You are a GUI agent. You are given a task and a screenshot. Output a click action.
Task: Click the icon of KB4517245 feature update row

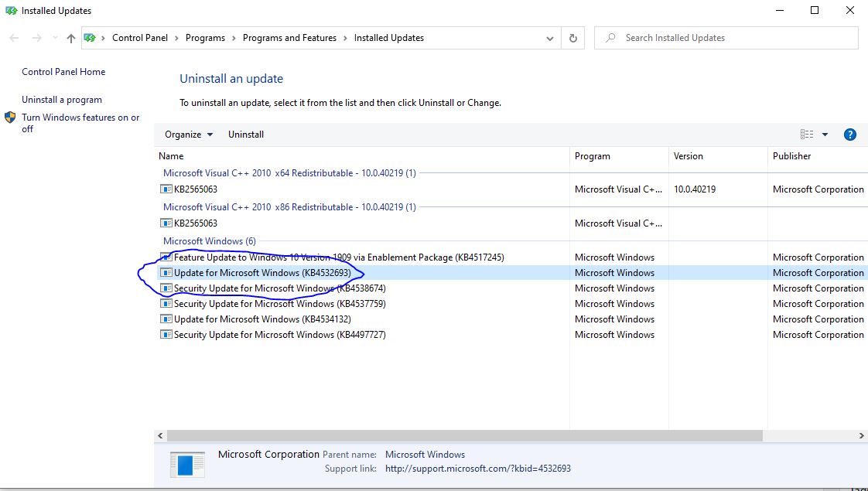[x=166, y=257]
